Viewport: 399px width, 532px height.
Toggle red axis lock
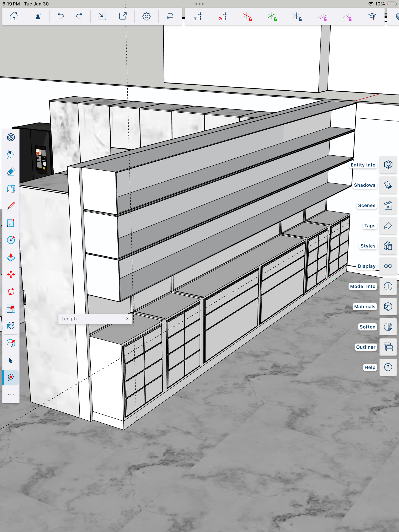pos(247,17)
